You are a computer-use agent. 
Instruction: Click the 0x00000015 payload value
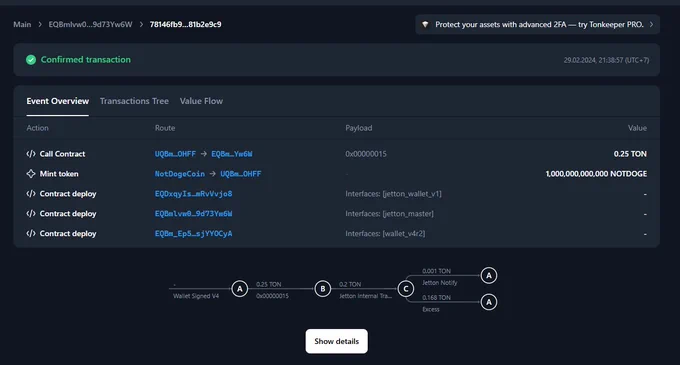tap(366, 154)
